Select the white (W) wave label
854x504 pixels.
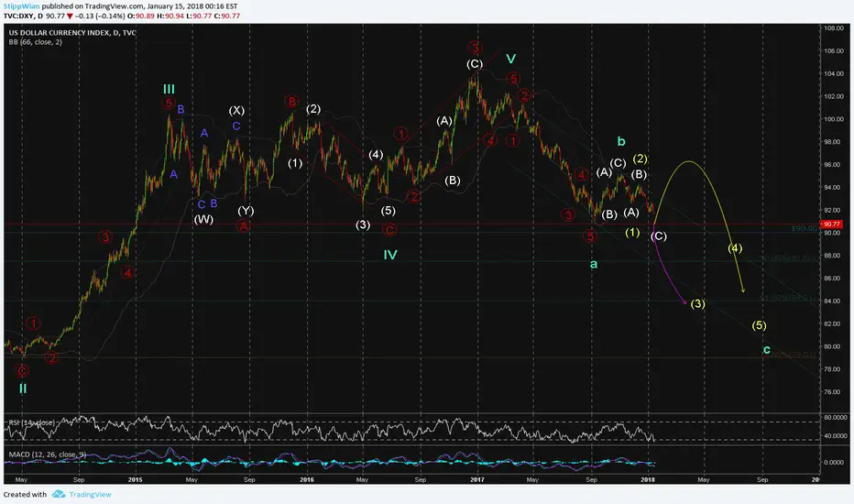(x=203, y=219)
